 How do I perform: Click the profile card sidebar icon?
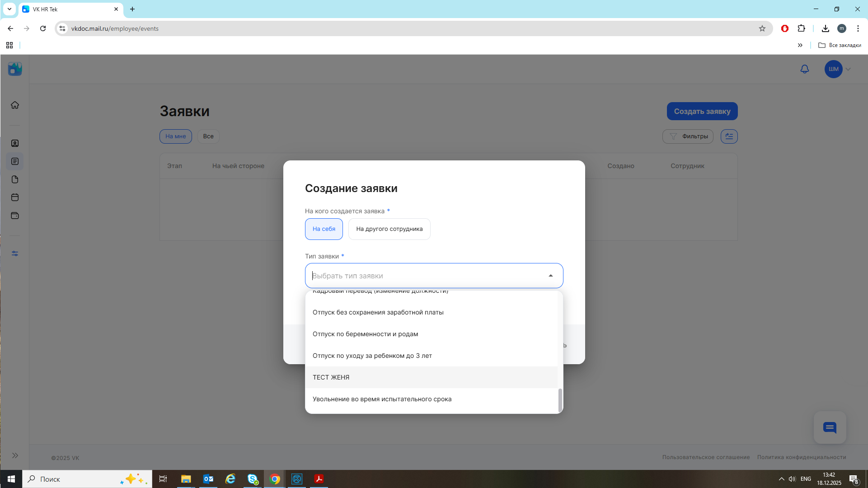[15, 143]
